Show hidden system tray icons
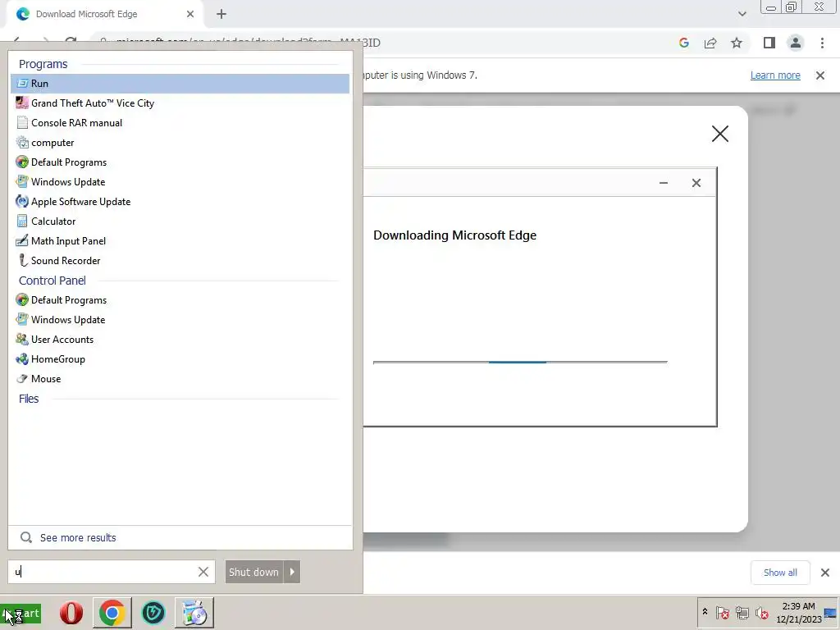The height and width of the screenshot is (630, 840). point(705,612)
